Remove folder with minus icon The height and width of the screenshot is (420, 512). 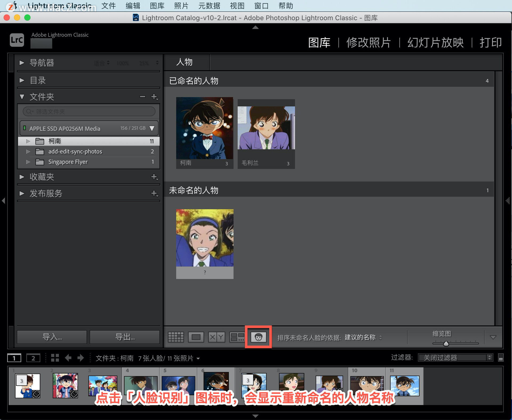[143, 97]
